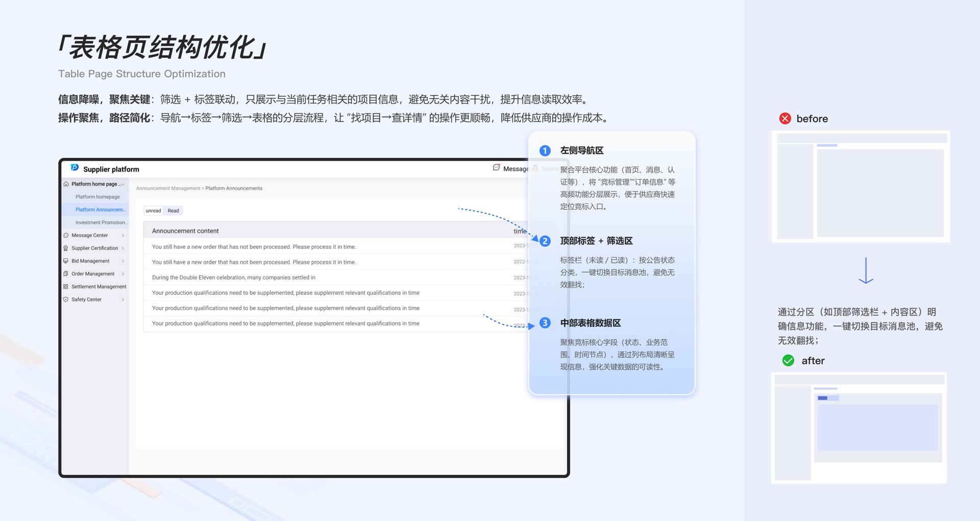Expand the Order Management chevron
The image size is (980, 521).
pyautogui.click(x=123, y=274)
